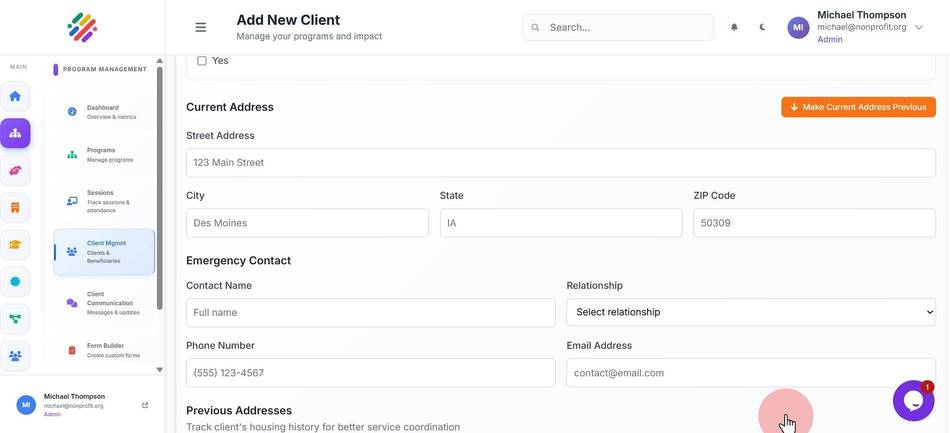Expand the Select relationship dropdown
The width and height of the screenshot is (950, 433).
[751, 312]
